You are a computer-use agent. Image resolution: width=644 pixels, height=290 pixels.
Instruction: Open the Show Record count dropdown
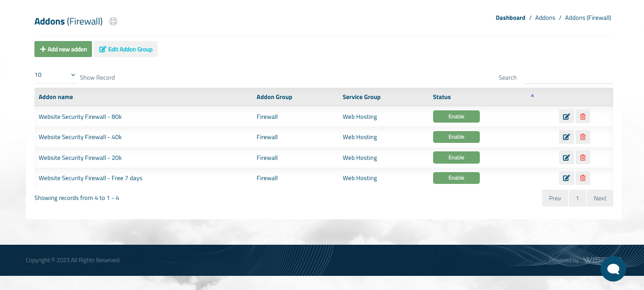click(x=55, y=75)
